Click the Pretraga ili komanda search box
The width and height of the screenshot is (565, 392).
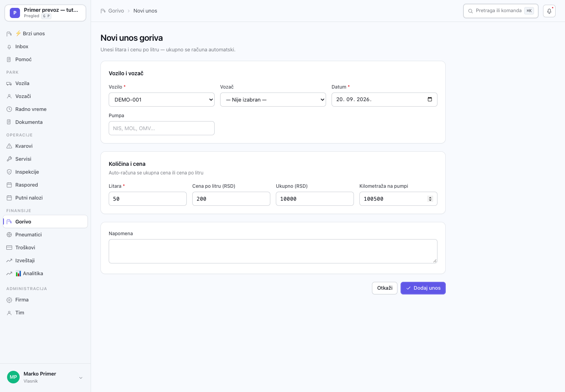pos(501,11)
